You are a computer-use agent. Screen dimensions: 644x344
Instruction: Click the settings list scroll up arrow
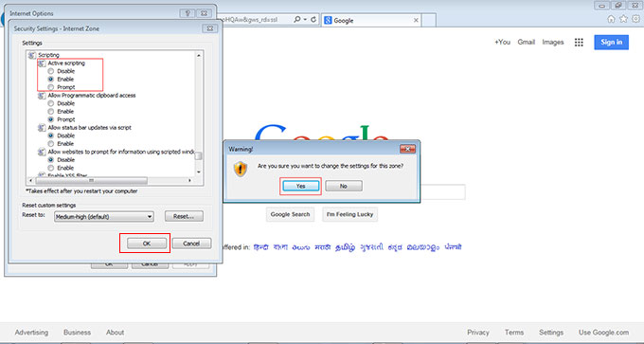199,55
